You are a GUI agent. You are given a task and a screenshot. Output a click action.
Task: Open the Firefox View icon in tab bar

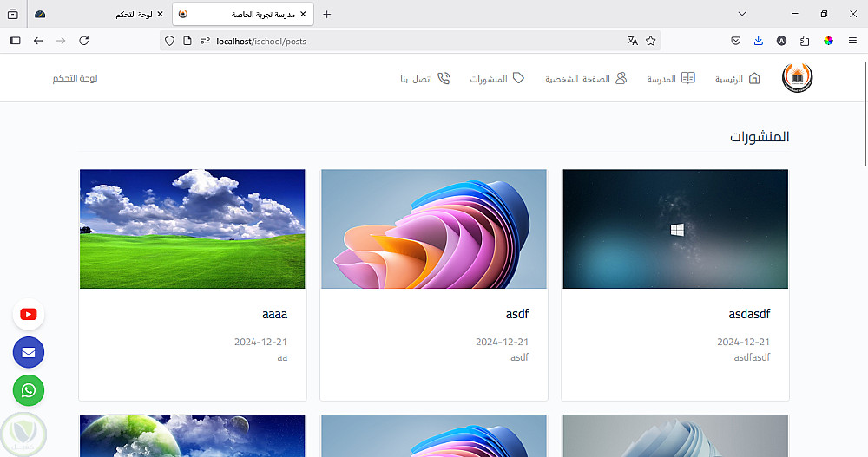coord(13,15)
